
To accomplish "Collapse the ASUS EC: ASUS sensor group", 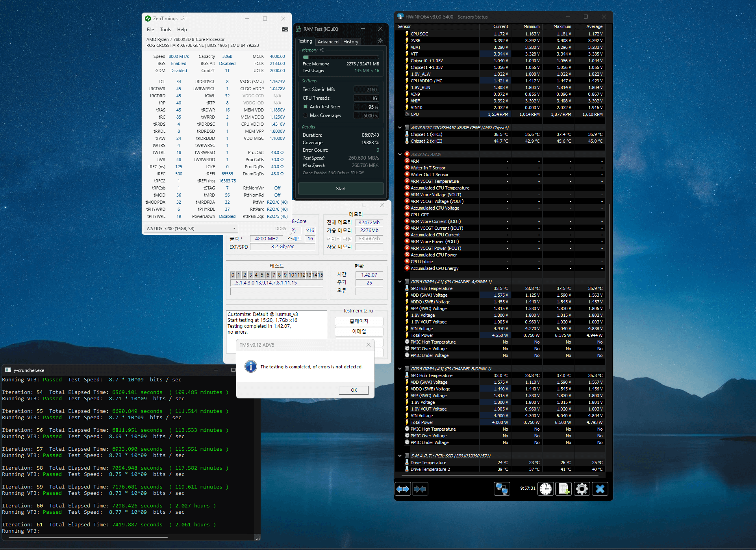I will (x=400, y=154).
